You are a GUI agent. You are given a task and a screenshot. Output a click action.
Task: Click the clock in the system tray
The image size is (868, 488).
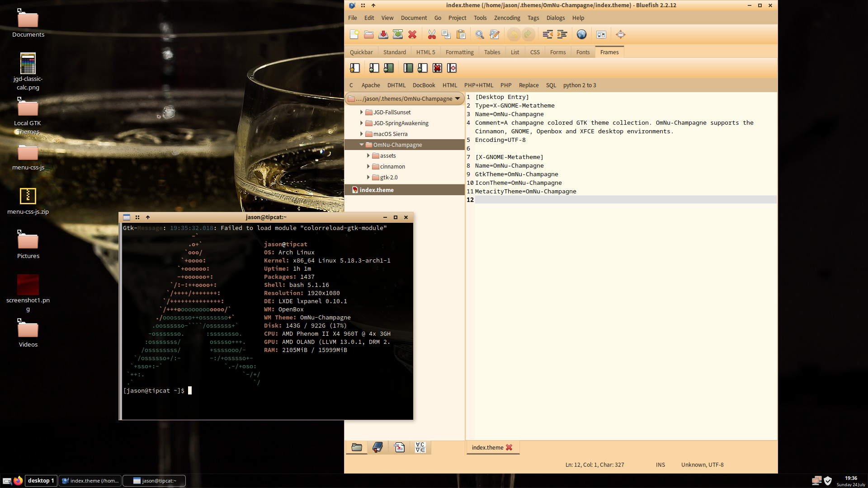(x=851, y=481)
